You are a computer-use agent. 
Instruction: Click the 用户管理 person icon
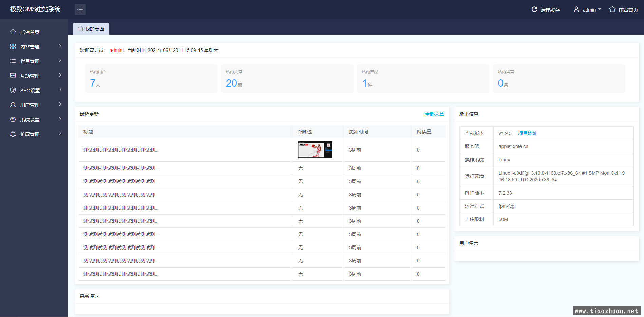pos(13,105)
